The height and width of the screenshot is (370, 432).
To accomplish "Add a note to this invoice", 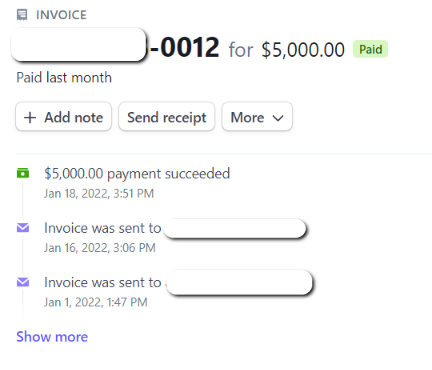I will tap(63, 117).
